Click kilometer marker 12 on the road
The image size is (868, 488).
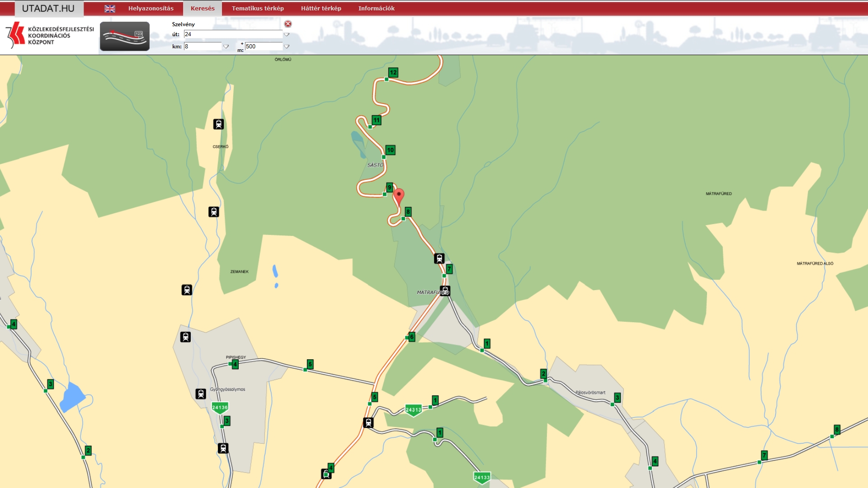click(x=393, y=72)
